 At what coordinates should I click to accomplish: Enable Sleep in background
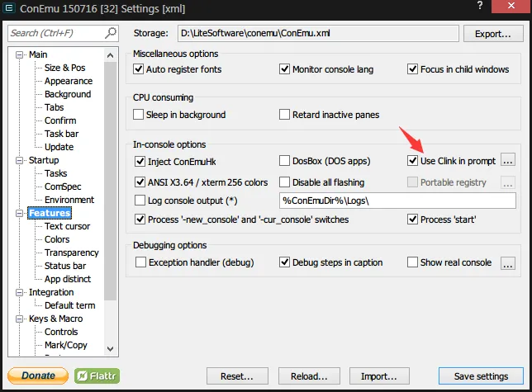click(139, 115)
